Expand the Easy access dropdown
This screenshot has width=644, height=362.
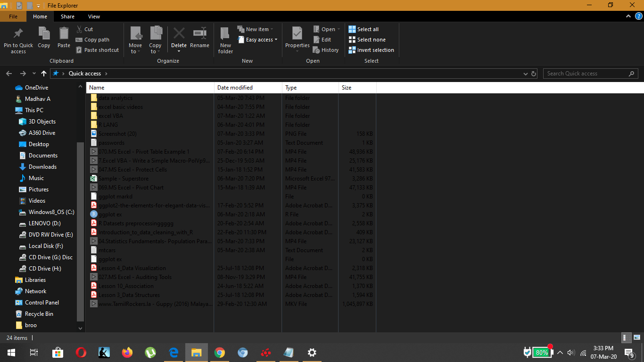pos(257,40)
